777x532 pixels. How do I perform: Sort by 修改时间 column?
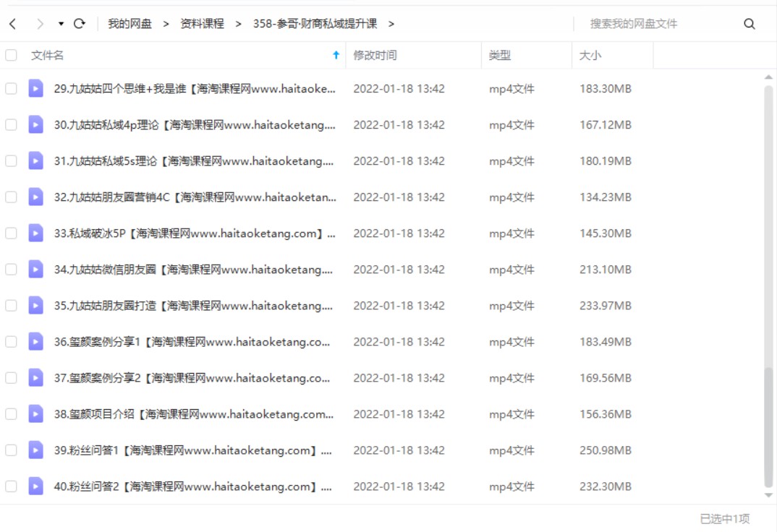coord(375,55)
